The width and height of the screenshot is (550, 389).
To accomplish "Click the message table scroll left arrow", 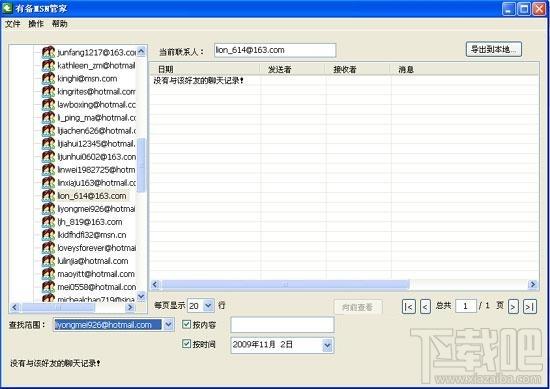I will click(x=156, y=284).
